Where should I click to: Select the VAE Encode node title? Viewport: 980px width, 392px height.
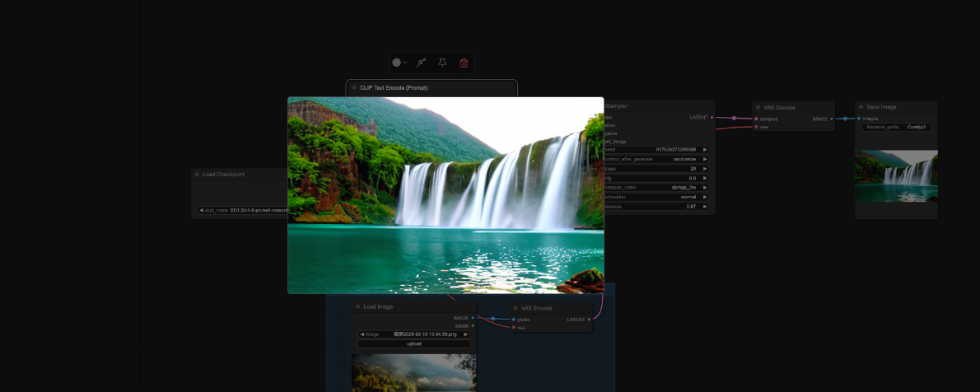(x=537, y=308)
